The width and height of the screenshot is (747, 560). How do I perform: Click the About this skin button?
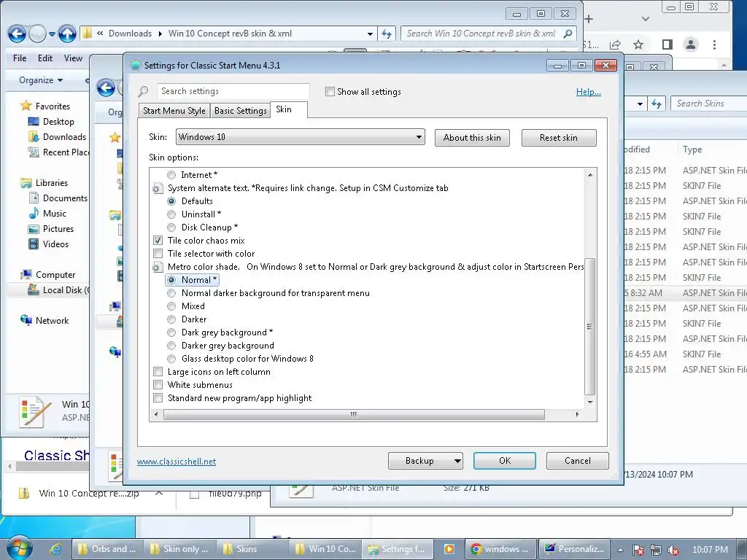click(x=472, y=138)
